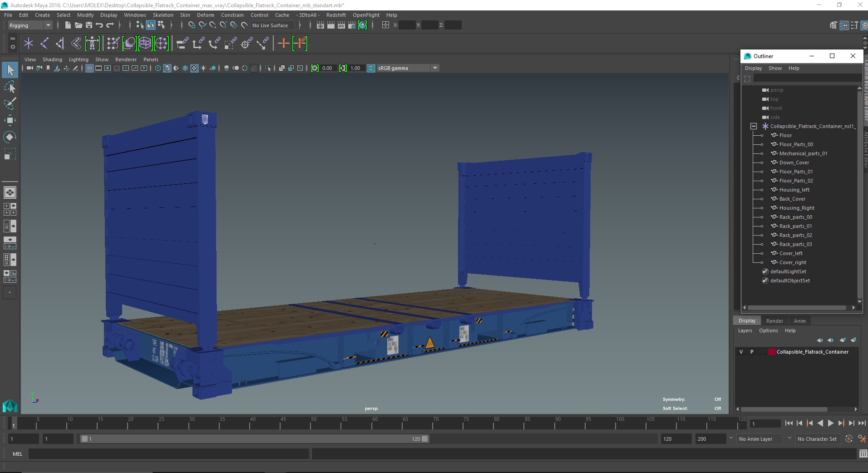
Task: Activate the Move tool in the toolbox
Action: point(10,120)
